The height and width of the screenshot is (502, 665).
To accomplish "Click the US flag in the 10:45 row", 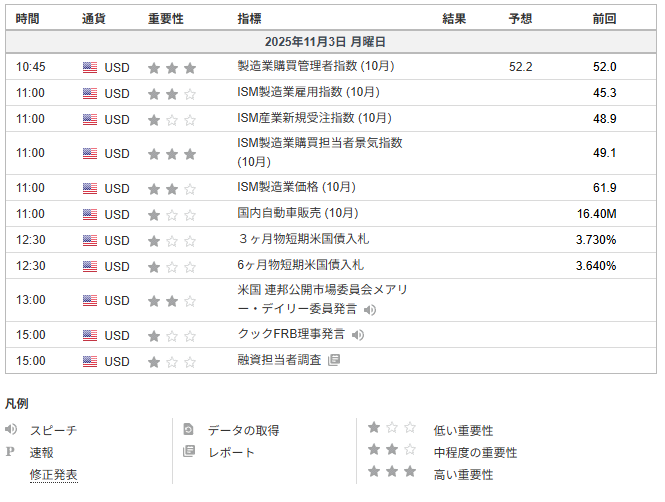I will pyautogui.click(x=90, y=67).
